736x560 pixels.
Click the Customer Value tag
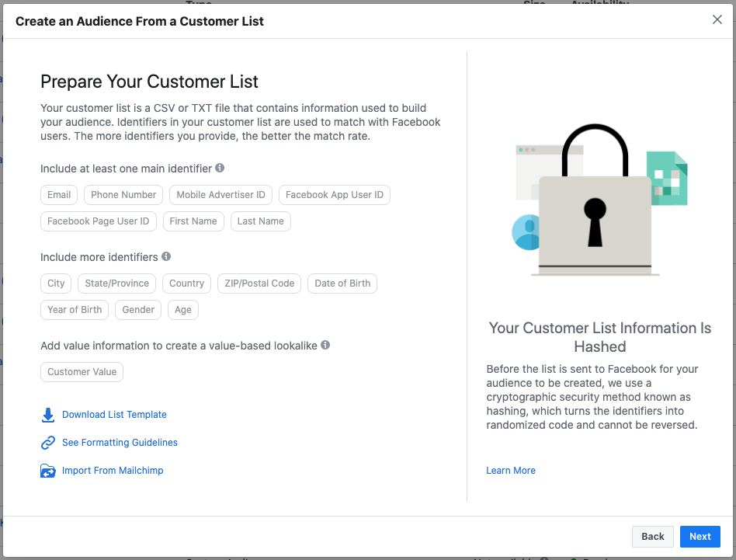pos(82,372)
